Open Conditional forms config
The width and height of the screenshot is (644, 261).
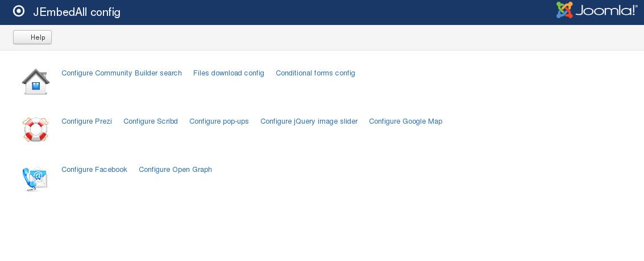click(x=315, y=73)
